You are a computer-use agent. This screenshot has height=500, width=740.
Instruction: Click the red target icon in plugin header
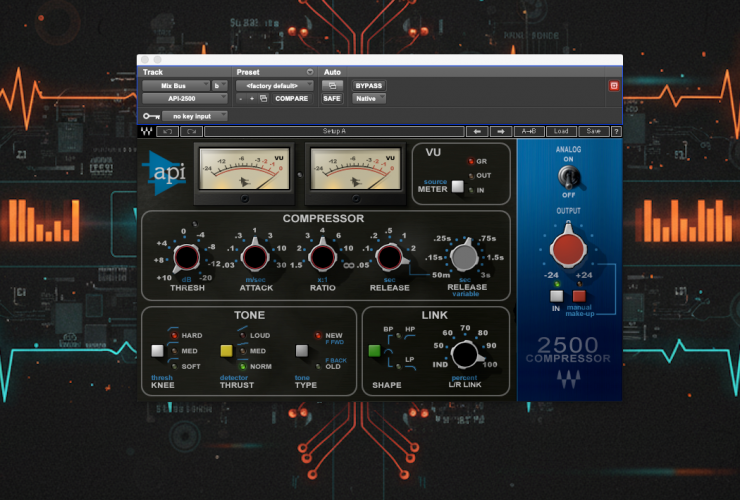pos(614,85)
